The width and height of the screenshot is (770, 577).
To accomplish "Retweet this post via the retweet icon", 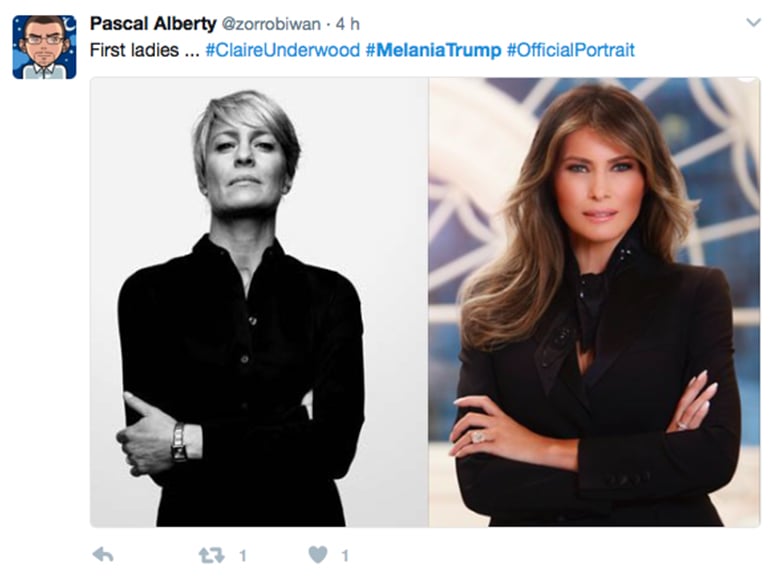I will coord(211,555).
